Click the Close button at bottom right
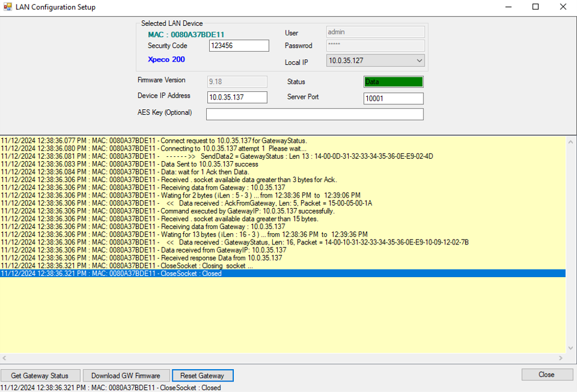 (546, 375)
